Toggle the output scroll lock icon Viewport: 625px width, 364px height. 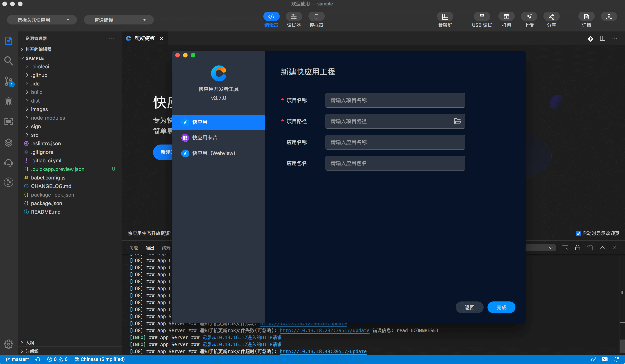577,248
